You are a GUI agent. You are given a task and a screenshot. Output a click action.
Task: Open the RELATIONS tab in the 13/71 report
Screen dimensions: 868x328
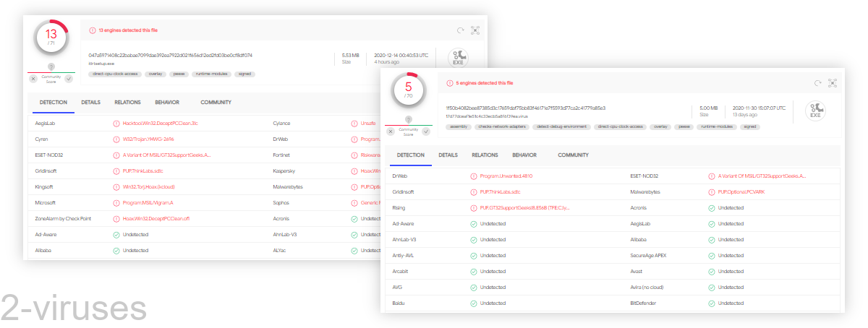127,103
